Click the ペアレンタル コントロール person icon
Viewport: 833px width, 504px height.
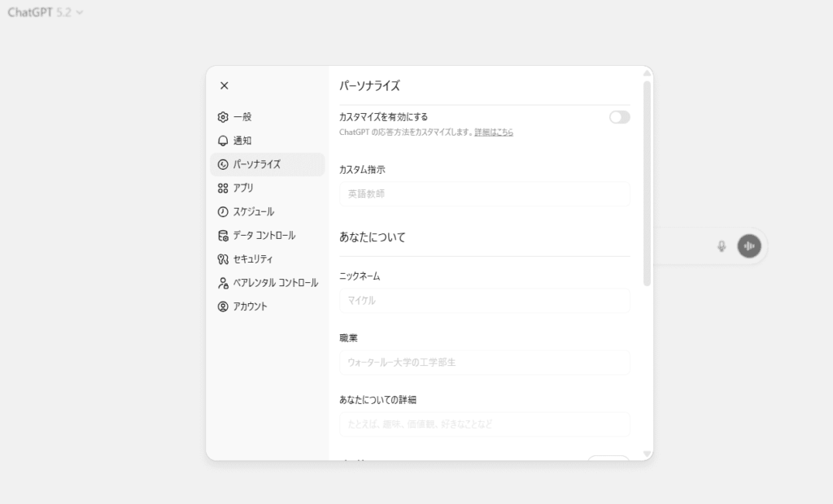tap(223, 283)
